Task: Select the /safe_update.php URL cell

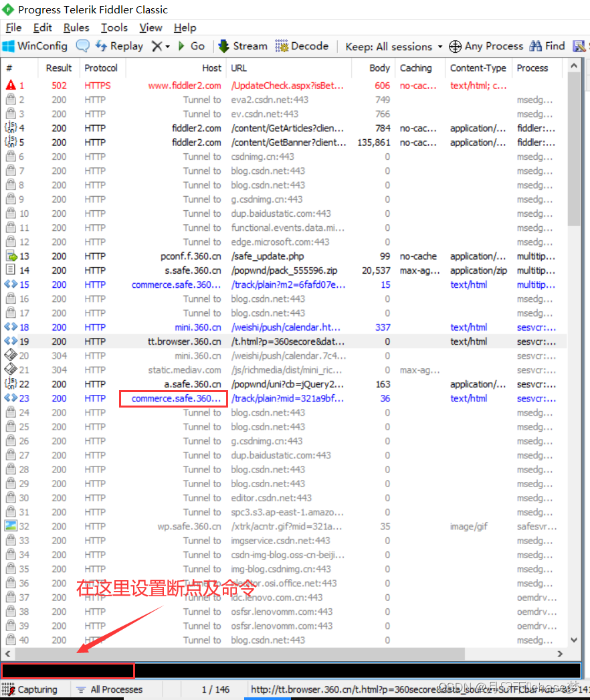Action: click(x=268, y=256)
